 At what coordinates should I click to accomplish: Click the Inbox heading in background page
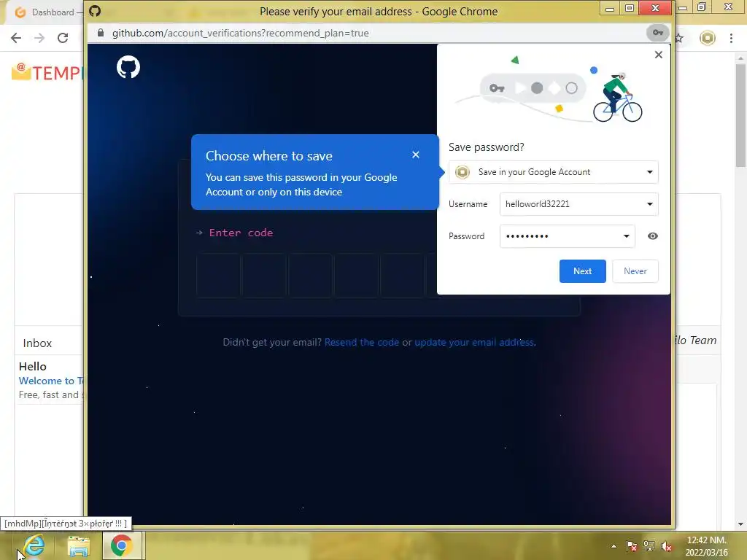pyautogui.click(x=37, y=343)
